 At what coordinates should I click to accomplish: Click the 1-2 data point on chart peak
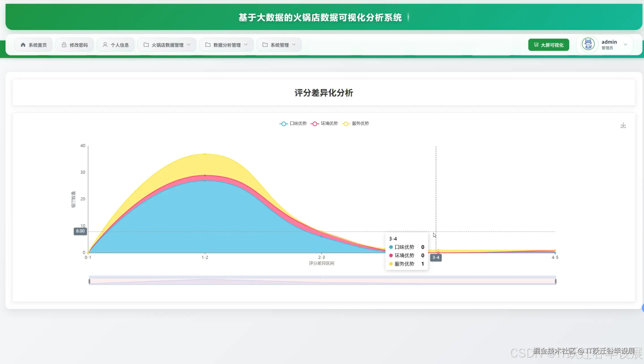(x=205, y=154)
